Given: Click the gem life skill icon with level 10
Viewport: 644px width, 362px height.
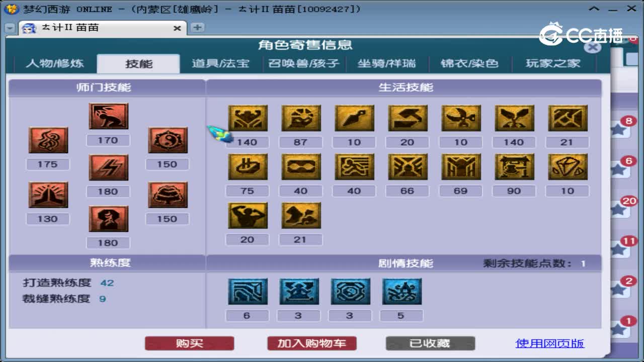Looking at the screenshot, I should [x=568, y=167].
